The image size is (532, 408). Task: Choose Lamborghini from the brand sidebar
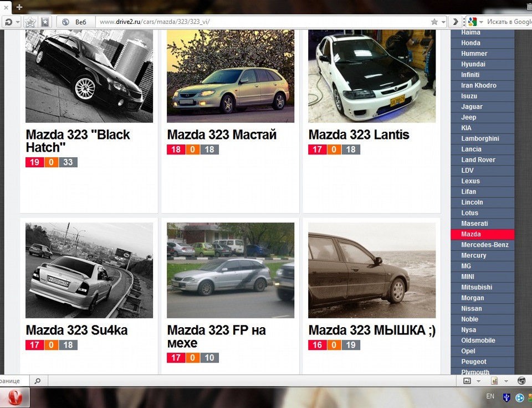pos(483,138)
